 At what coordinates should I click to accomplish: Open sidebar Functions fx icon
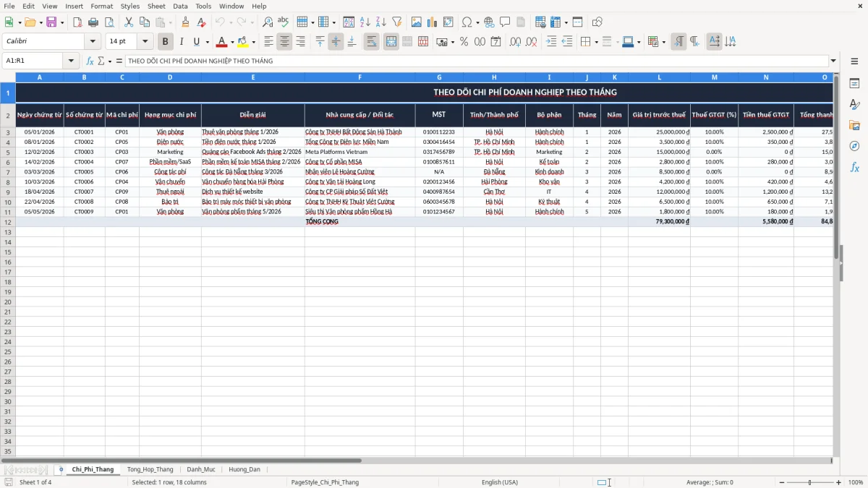point(854,167)
